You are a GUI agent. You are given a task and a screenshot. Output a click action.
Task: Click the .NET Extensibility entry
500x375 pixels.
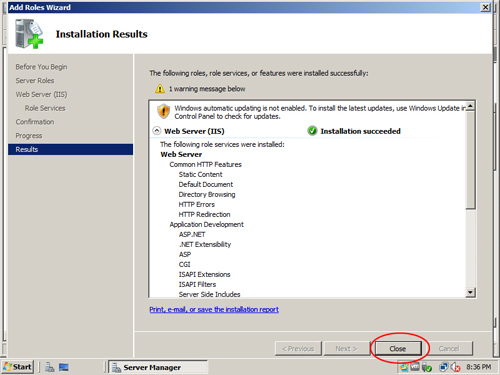(x=205, y=244)
